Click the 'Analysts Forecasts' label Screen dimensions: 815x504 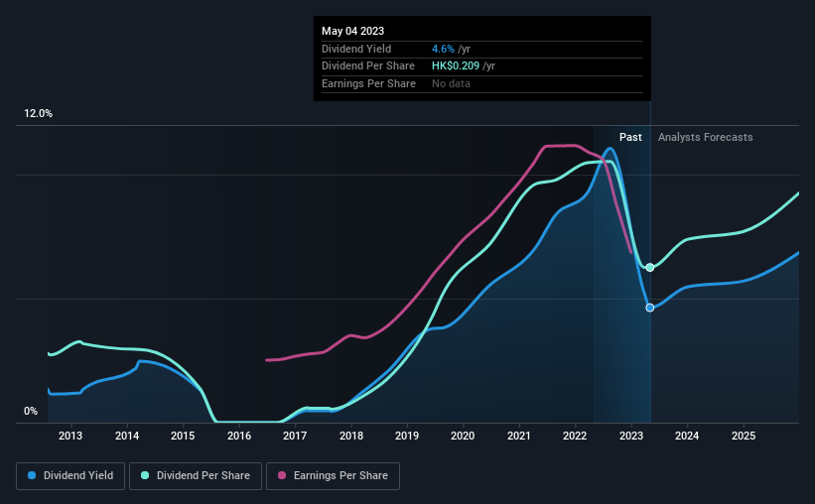click(706, 137)
